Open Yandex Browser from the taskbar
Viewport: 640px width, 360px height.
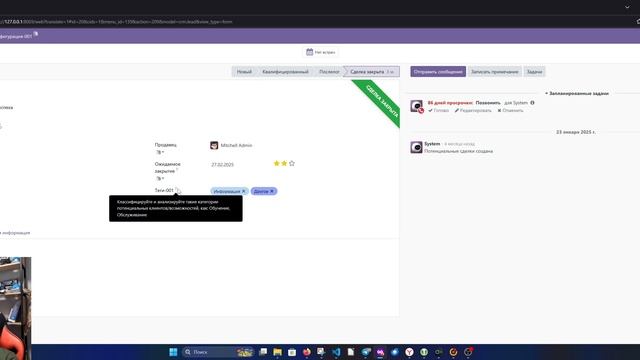[409, 352]
